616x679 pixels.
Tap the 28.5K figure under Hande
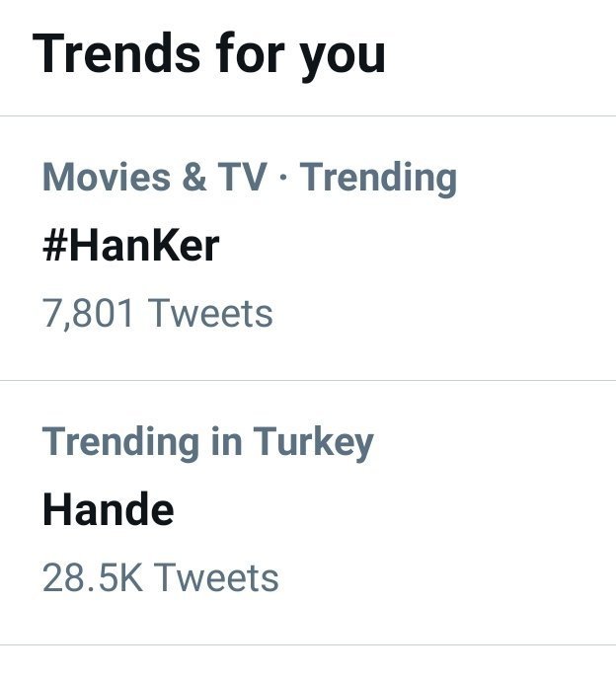pyautogui.click(x=92, y=577)
